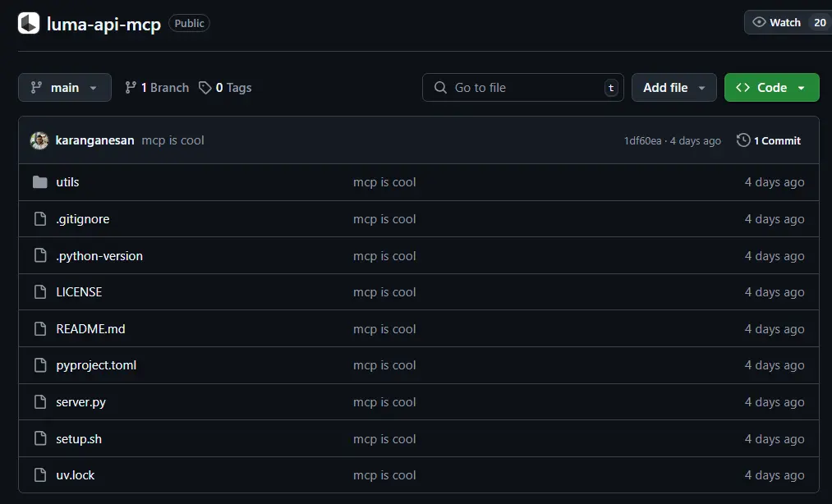Watch the repository with the eye button
Image resolution: width=832 pixels, height=504 pixels.
click(x=776, y=23)
